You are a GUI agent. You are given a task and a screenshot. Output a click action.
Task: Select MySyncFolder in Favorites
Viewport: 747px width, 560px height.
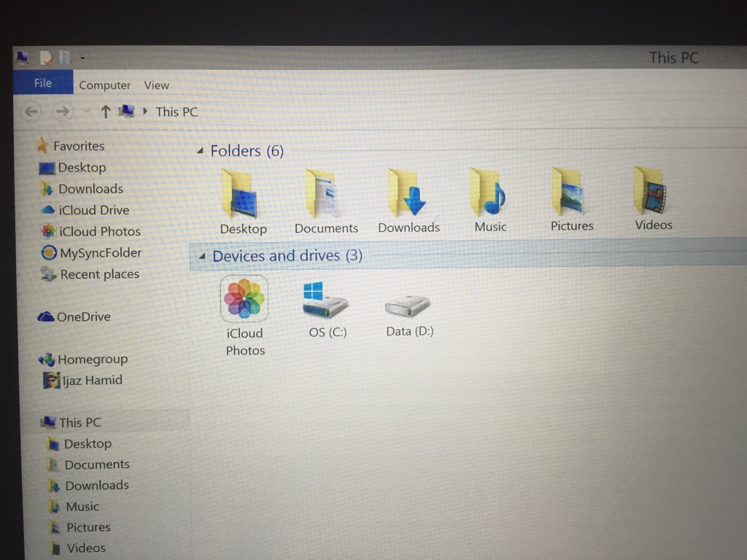[x=101, y=252]
